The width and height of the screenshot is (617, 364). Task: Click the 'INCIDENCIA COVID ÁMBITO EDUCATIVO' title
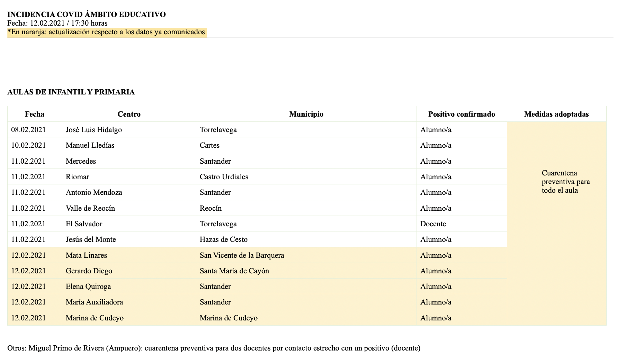pos(86,15)
